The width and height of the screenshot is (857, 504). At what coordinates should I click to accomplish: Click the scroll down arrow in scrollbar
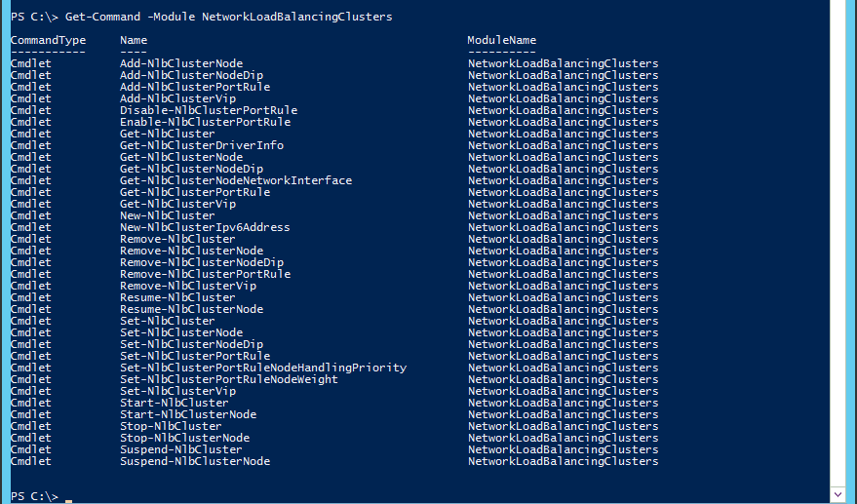pyautogui.click(x=838, y=495)
